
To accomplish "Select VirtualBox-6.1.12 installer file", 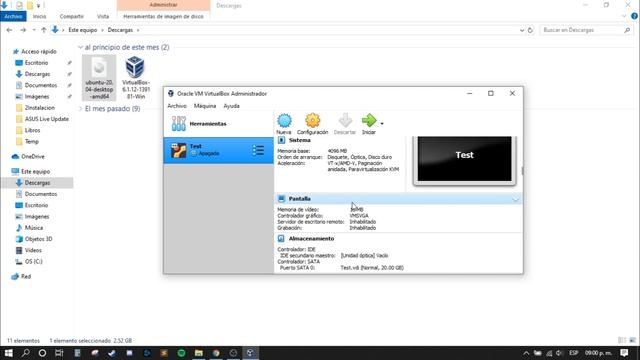I will 136,78.
